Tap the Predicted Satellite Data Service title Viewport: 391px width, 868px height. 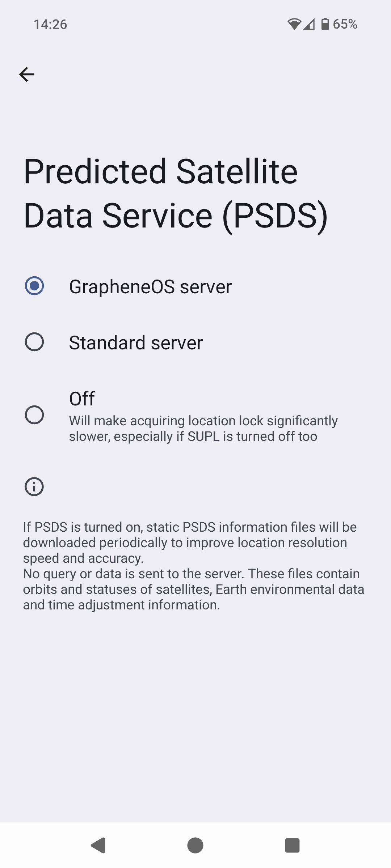click(x=176, y=193)
